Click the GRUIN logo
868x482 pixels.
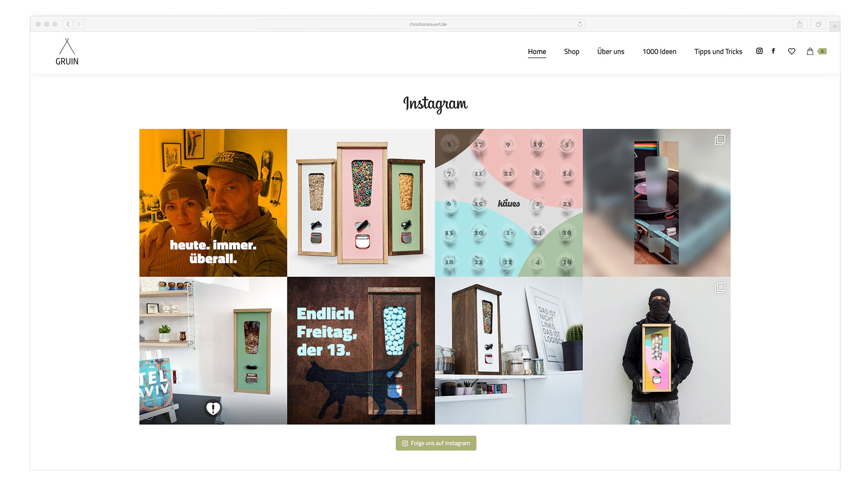[x=67, y=52]
